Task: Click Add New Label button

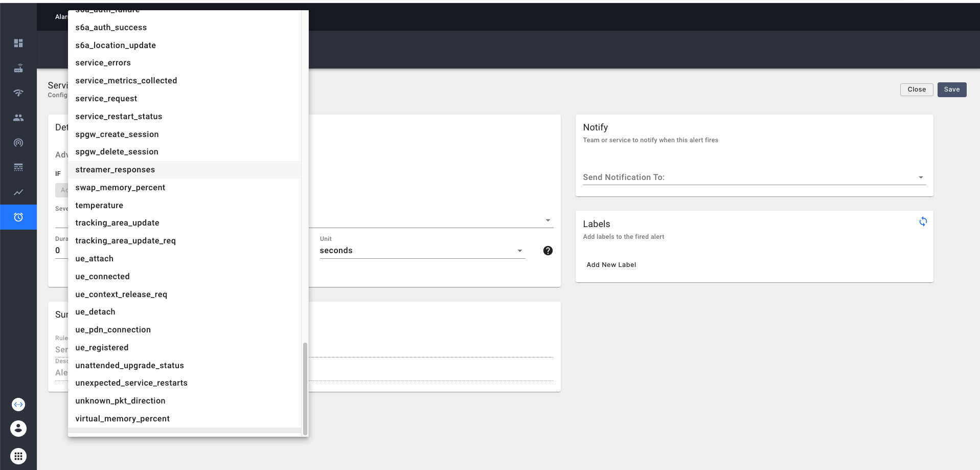Action: coord(611,265)
